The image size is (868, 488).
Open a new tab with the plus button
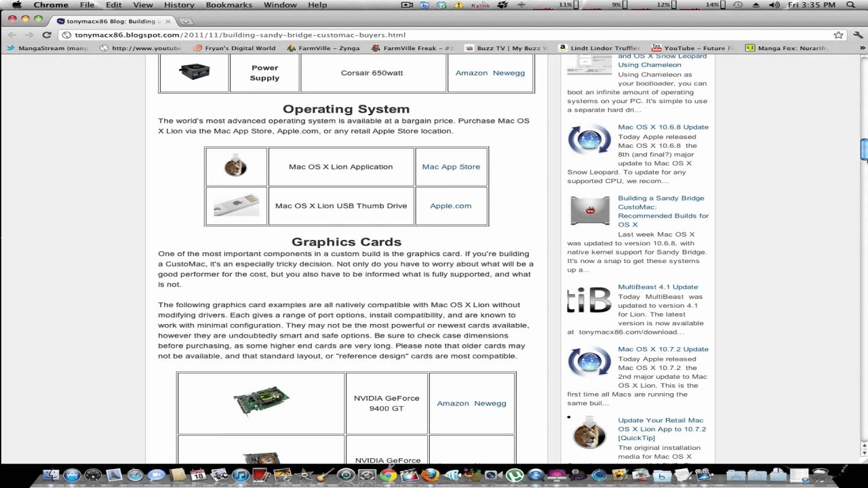[186, 21]
